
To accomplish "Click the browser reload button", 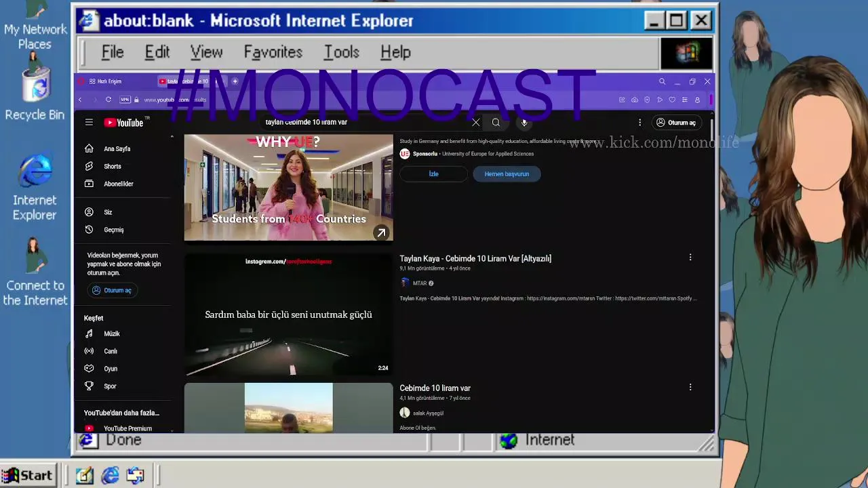I will coord(108,100).
